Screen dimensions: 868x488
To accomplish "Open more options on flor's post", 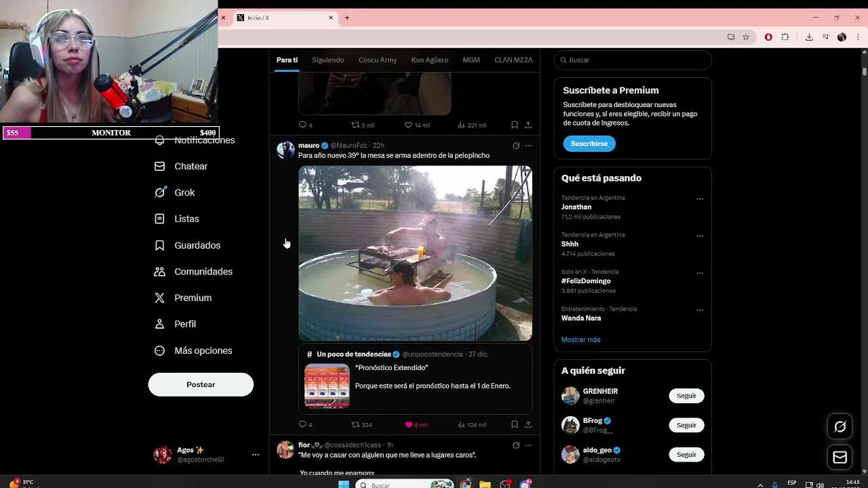I will tap(528, 445).
